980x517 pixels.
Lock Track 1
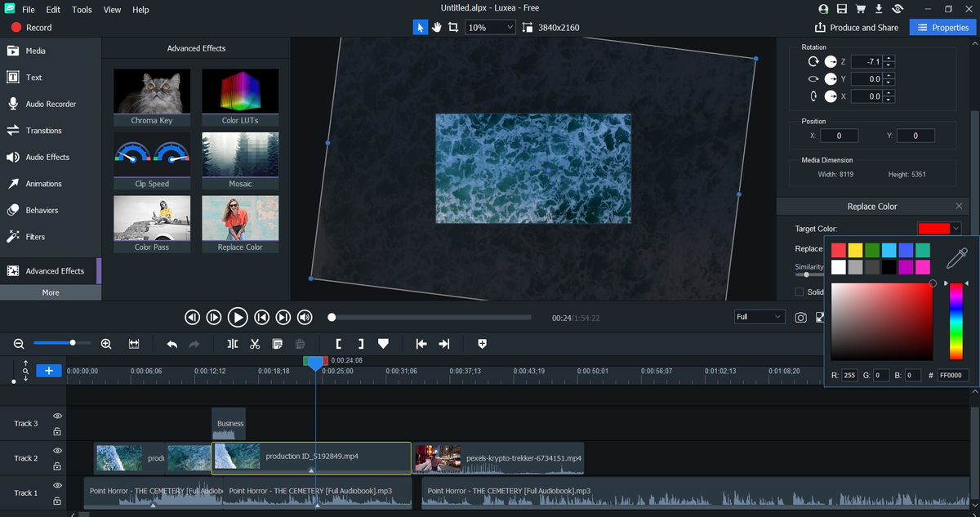pos(56,501)
